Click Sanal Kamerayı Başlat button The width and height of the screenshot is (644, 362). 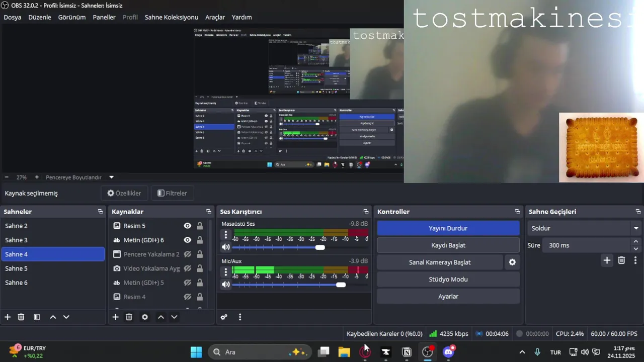[x=440, y=262]
